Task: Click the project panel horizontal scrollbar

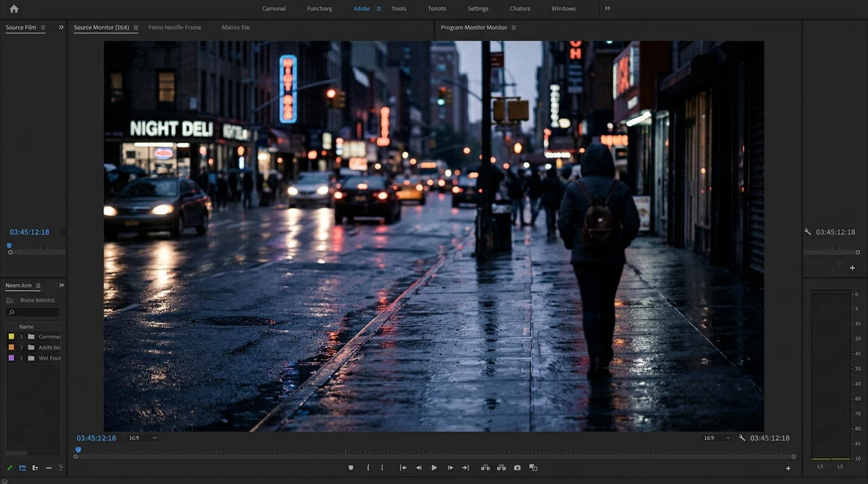Action: [16, 453]
